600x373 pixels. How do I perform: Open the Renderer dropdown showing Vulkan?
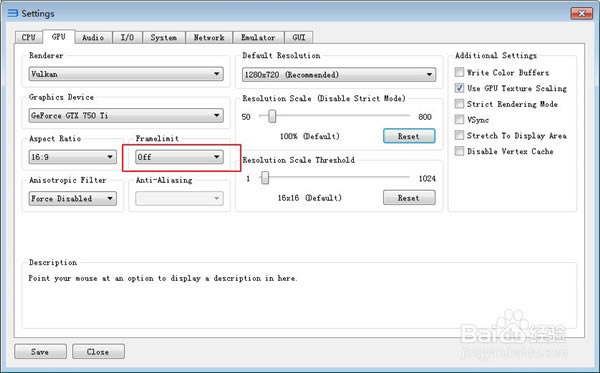[x=126, y=74]
